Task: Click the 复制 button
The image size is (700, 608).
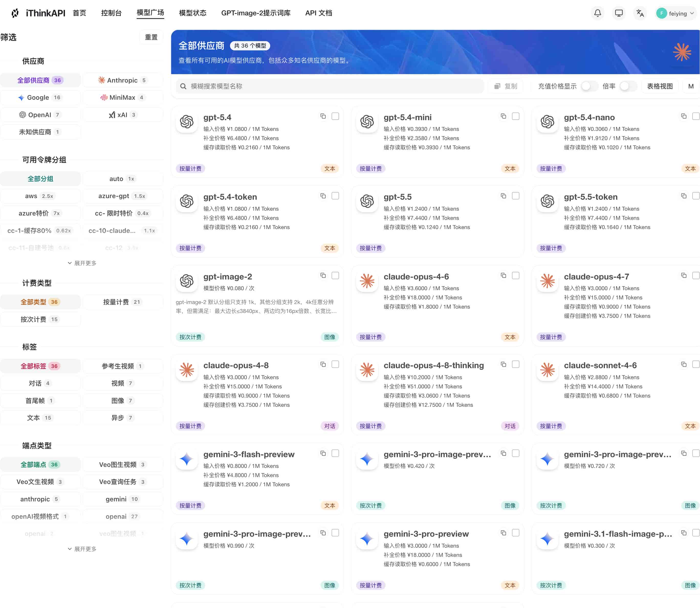Action: pyautogui.click(x=506, y=86)
